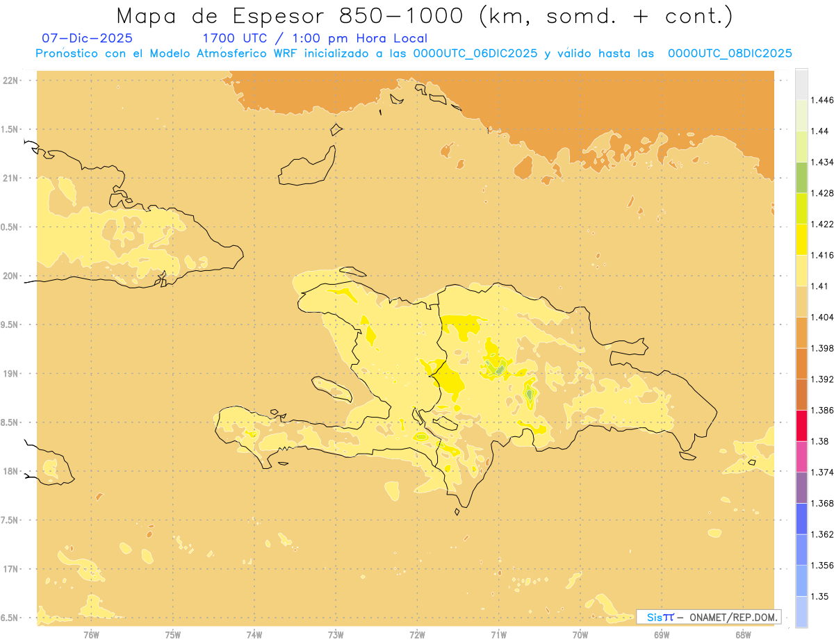Click the 72W longitude axis label
The image size is (834, 644).
[x=417, y=635]
